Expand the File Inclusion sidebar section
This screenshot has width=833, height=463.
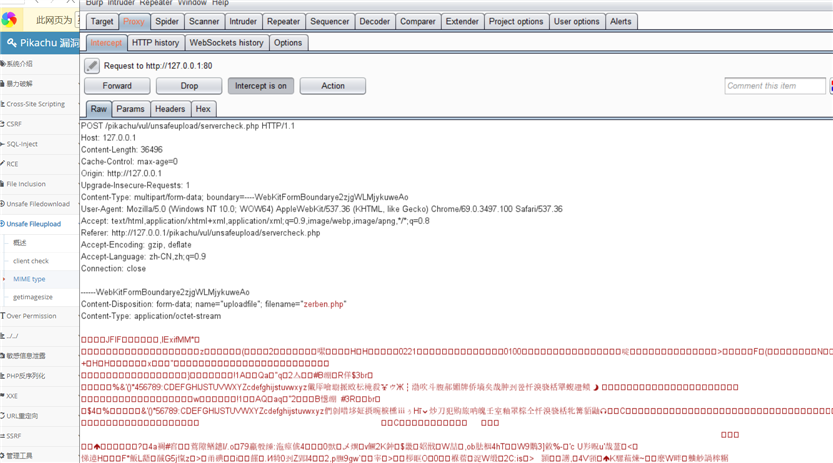39,184
